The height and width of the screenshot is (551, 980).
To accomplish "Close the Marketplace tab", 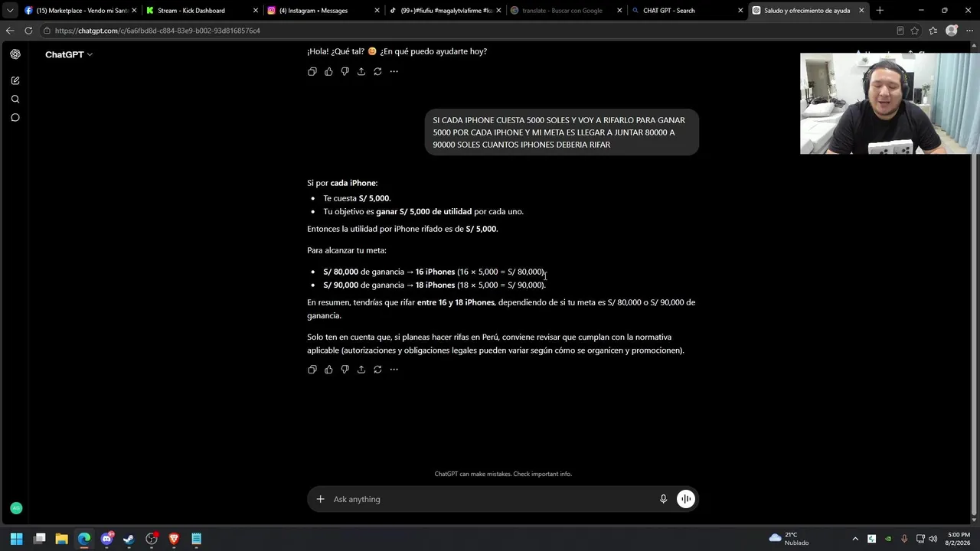I will point(134,11).
